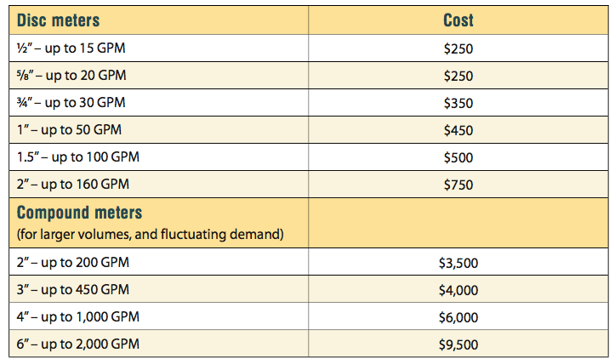This screenshot has height=364, width=615.
Task: Click the $500 cost cell
Action: [x=458, y=157]
